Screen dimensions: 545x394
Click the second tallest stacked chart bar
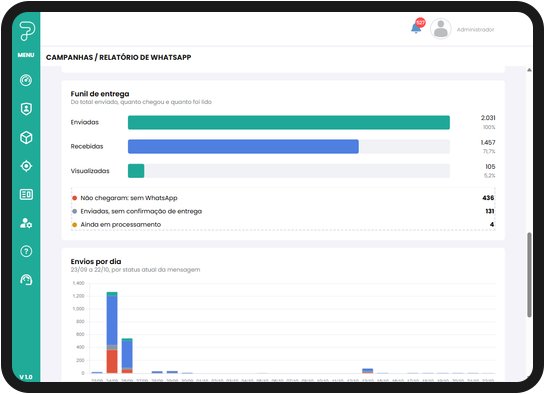coord(127,356)
